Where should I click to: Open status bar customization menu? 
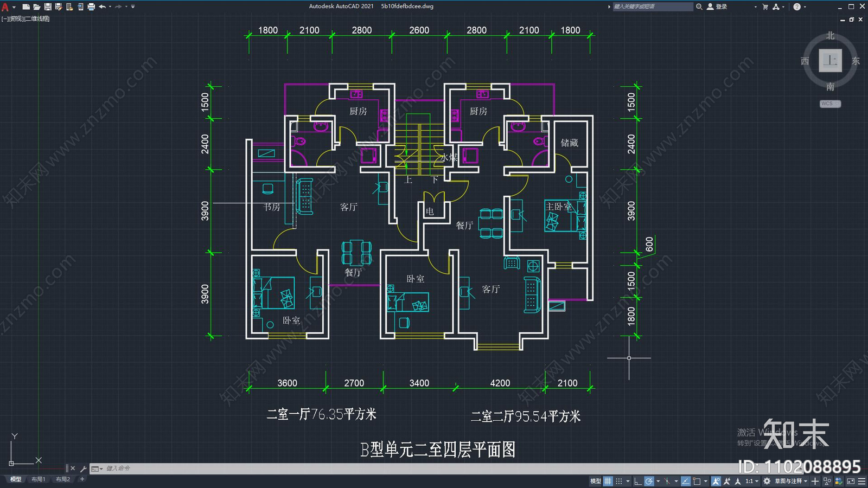click(x=861, y=481)
